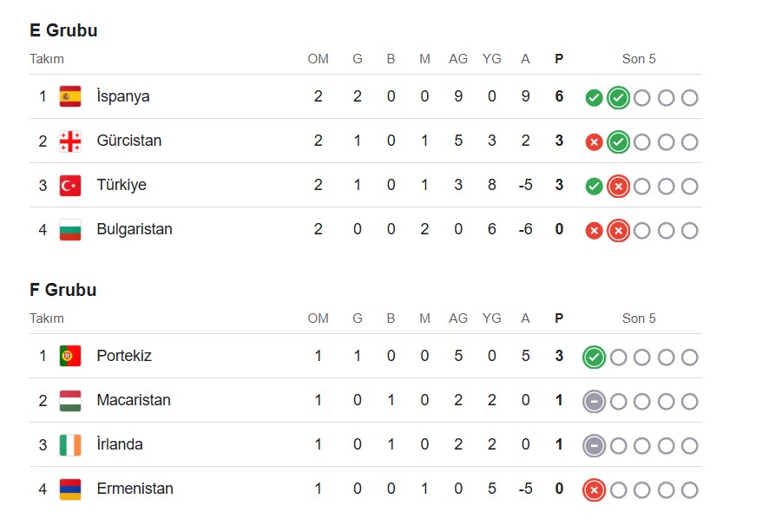
Task: Click the Ireland flag icon
Action: pyautogui.click(x=70, y=444)
